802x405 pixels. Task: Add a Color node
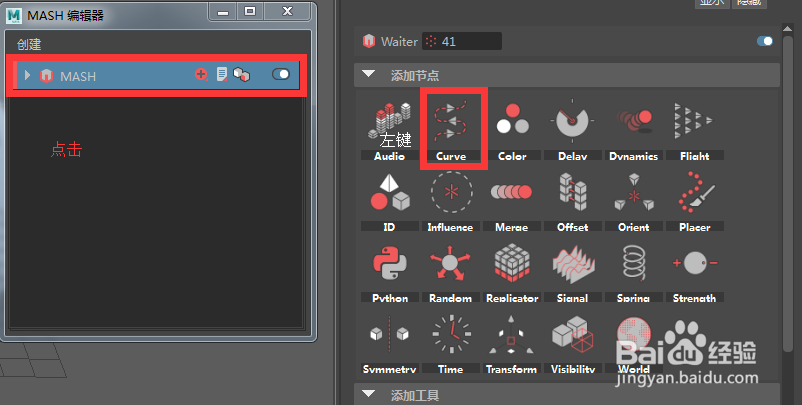[511, 129]
